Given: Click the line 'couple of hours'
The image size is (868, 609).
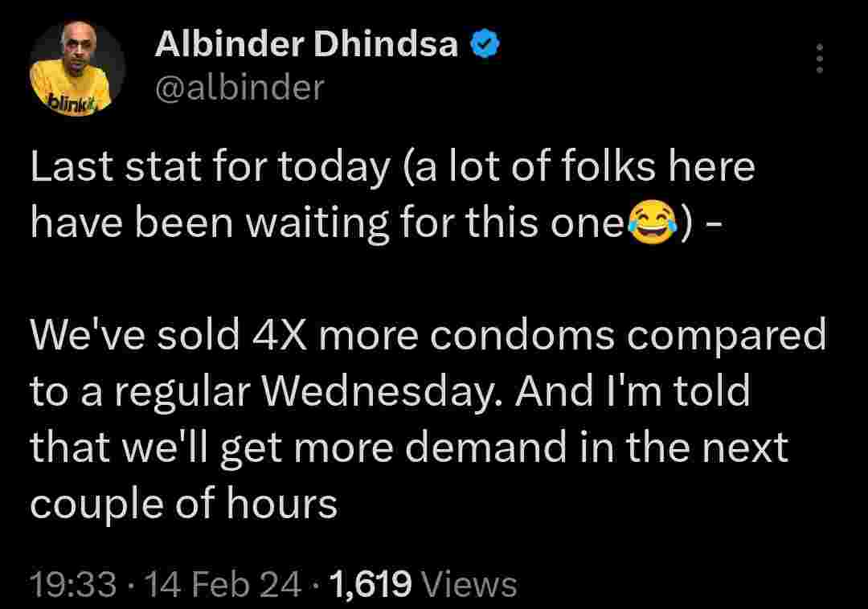Looking at the screenshot, I should pos(183,505).
